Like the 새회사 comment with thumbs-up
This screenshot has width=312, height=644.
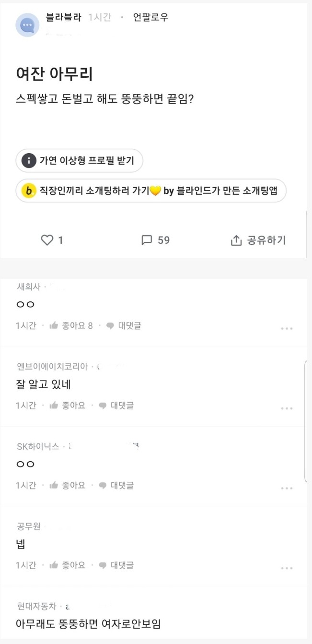click(x=54, y=326)
